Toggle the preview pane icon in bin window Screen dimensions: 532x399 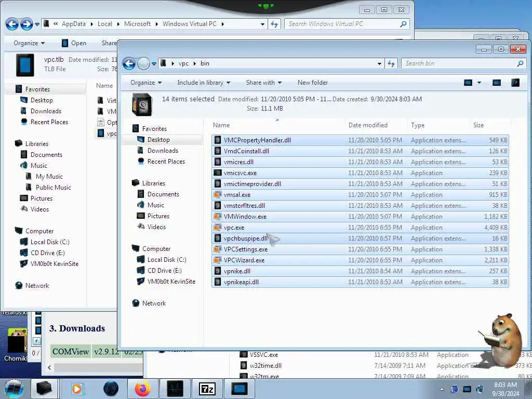tap(496, 83)
